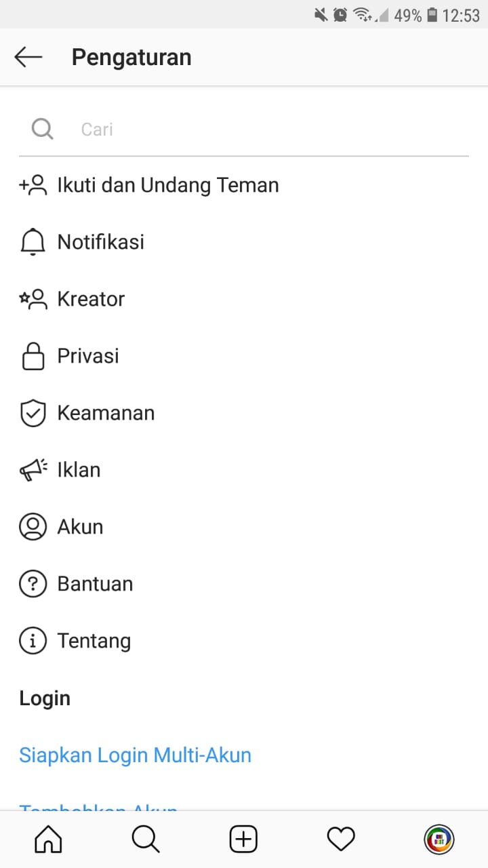This screenshot has width=488, height=868.
Task: Tap the Tambahkan Akun link
Action: 99,806
